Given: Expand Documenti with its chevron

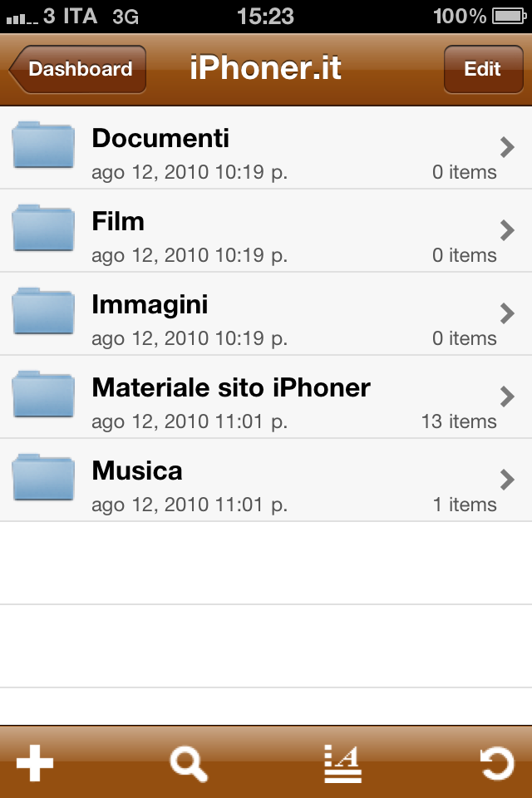Looking at the screenshot, I should [507, 147].
